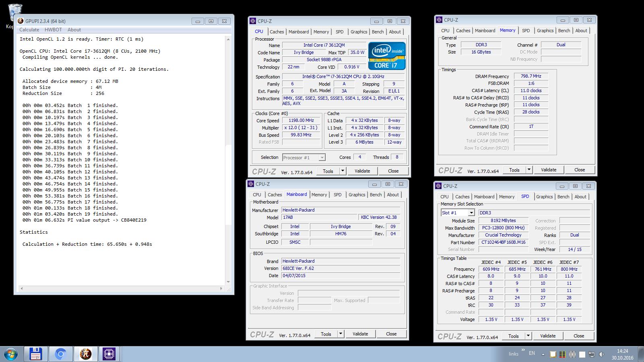Show hidden tray icons arrow
Viewport: 644px width, 362px height.
click(x=543, y=355)
